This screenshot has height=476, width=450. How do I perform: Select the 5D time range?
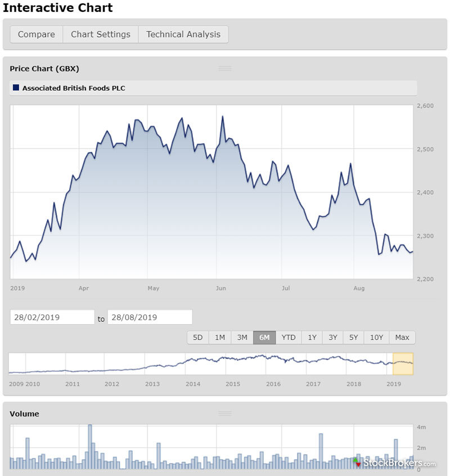click(198, 337)
